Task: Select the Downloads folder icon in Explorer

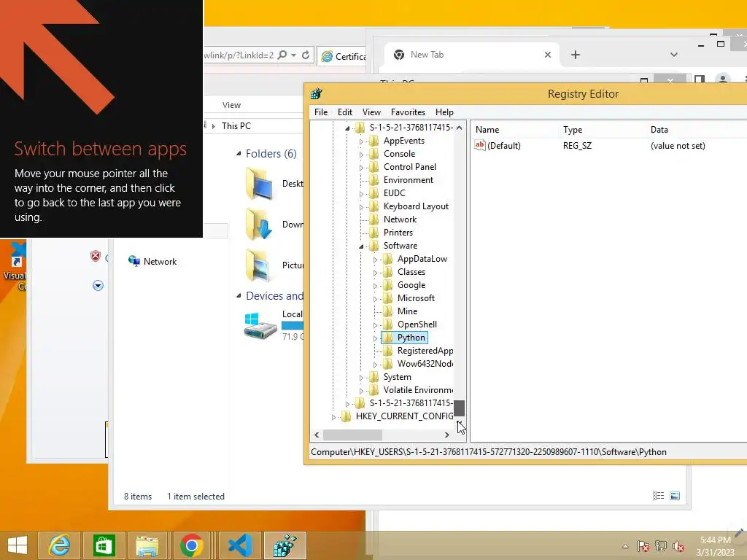Action: tap(259, 224)
